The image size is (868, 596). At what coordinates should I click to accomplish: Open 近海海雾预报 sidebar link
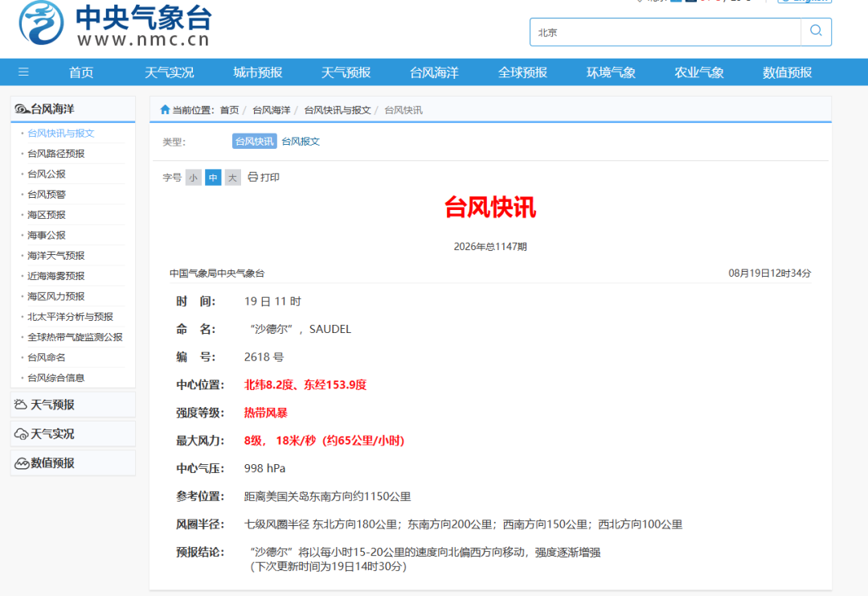[56, 276]
